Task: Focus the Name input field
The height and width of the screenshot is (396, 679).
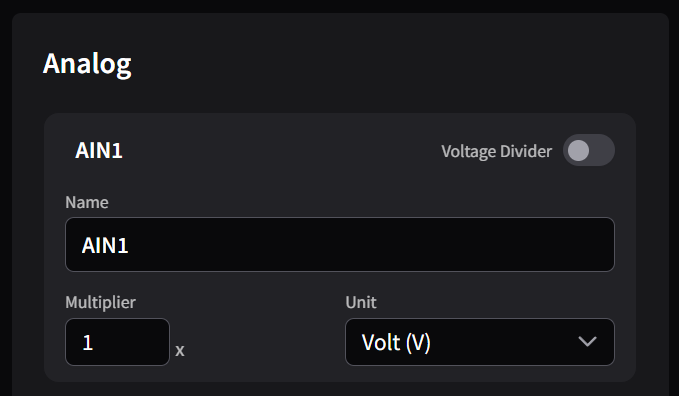Action: click(340, 244)
